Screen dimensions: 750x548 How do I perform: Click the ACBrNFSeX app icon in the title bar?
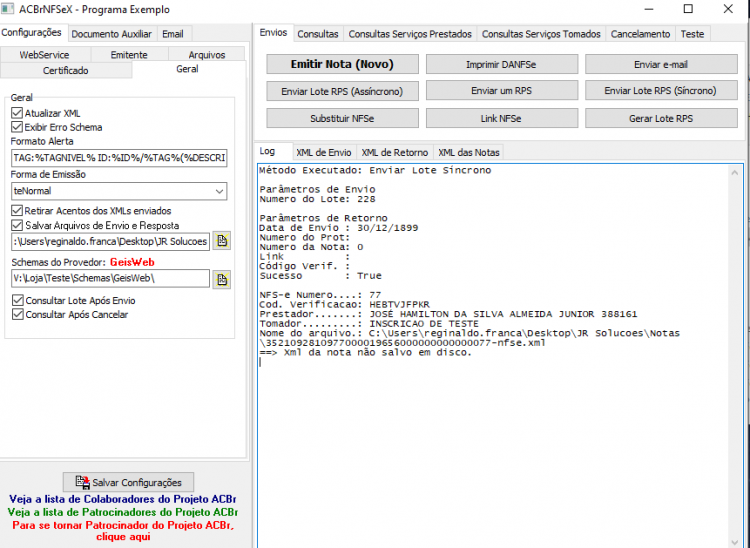click(x=7, y=9)
